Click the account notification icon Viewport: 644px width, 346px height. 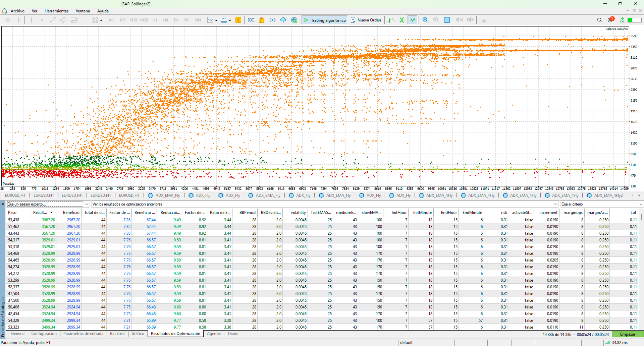pos(610,20)
